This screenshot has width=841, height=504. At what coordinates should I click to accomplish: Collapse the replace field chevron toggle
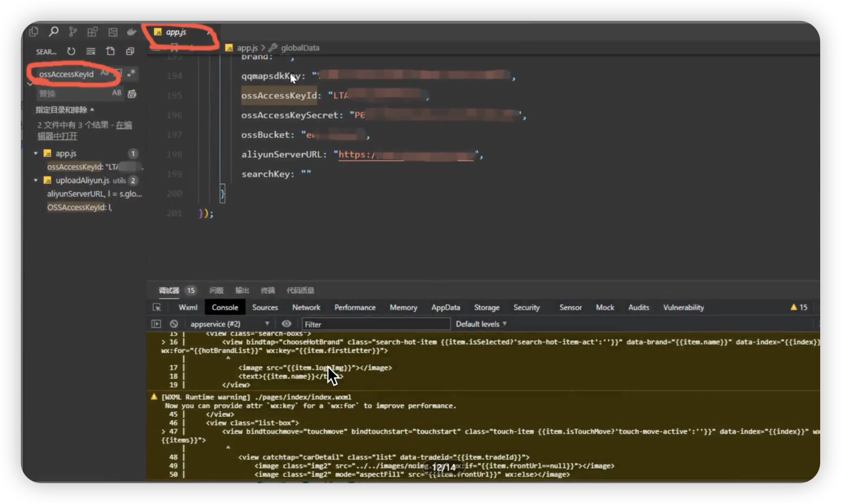click(30, 84)
